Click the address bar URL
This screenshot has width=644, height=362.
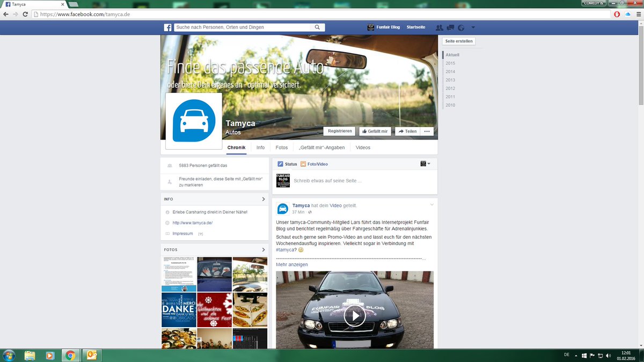[x=86, y=14]
